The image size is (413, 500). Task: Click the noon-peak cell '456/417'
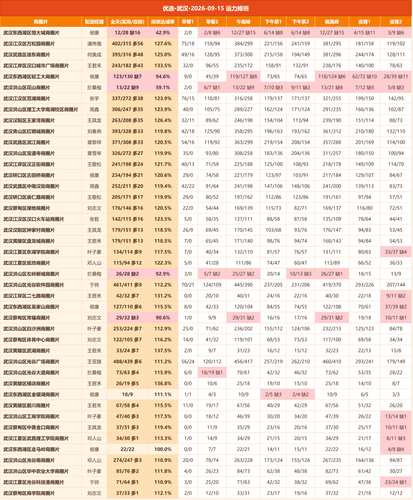(243, 362)
